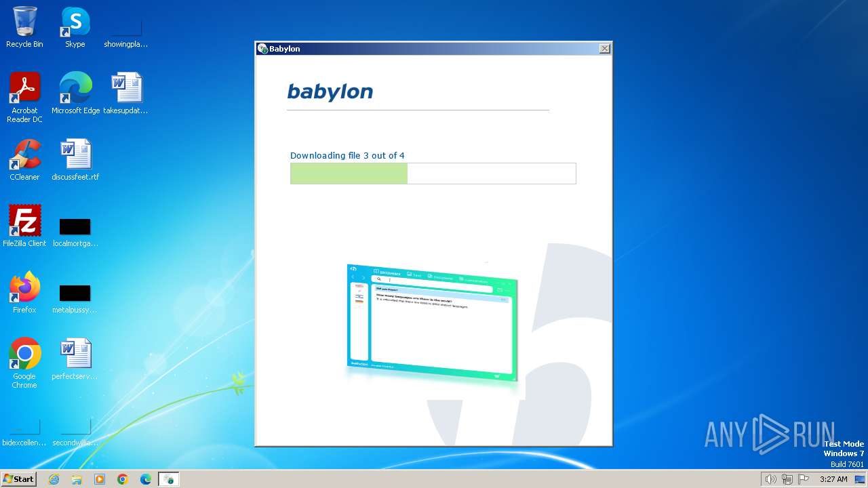Click the babylon logo in the installer

330,91
